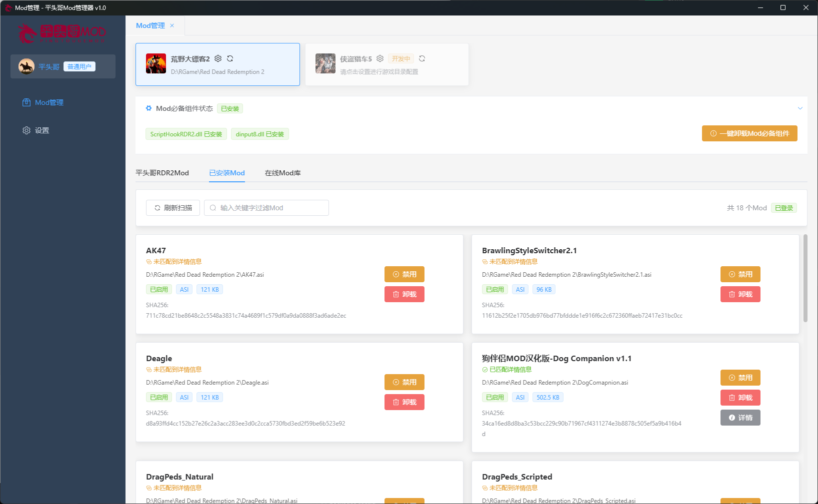Collapse the Mod必备组件状态 panel
The height and width of the screenshot is (504, 818).
point(800,108)
